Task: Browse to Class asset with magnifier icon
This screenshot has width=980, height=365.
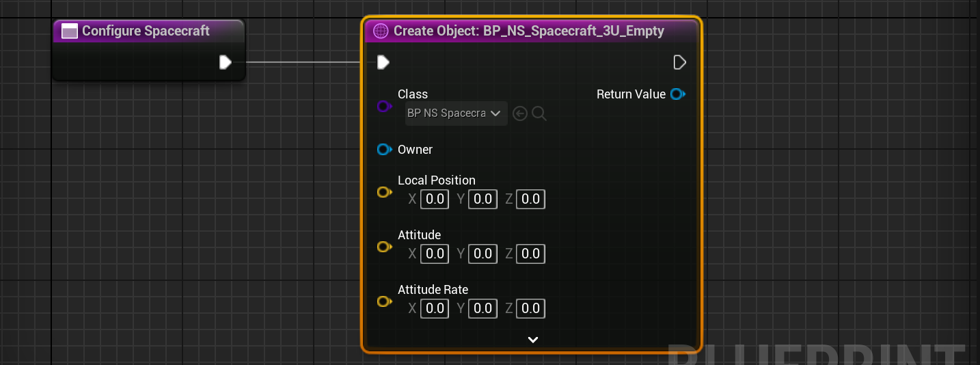Action: tap(539, 114)
